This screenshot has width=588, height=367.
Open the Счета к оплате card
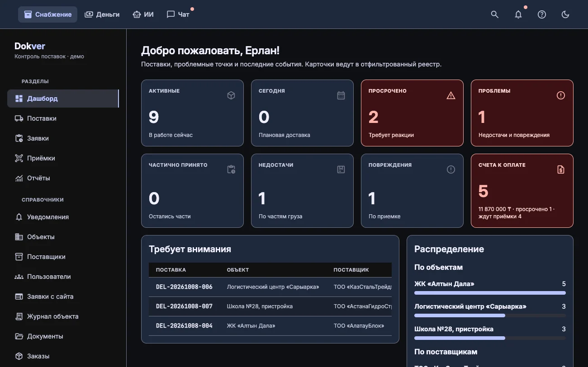pyautogui.click(x=522, y=191)
